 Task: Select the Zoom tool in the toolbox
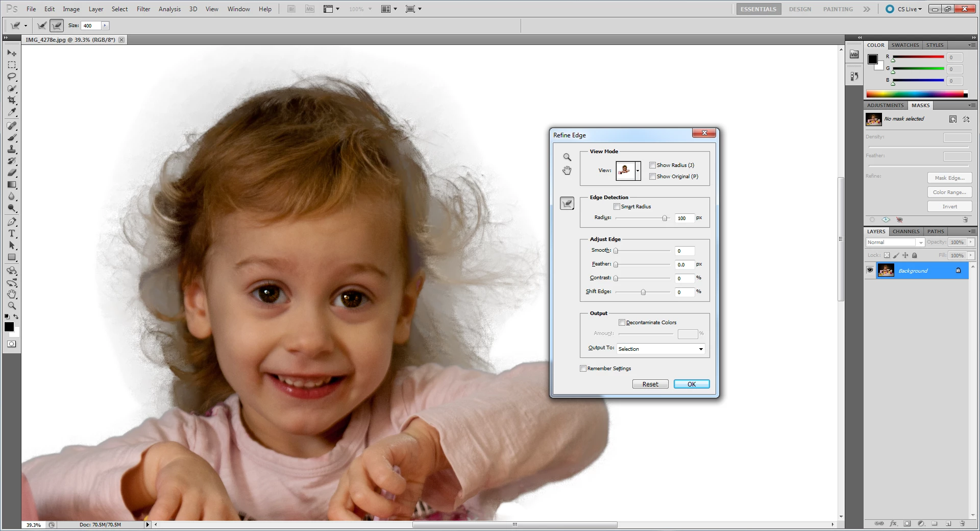12,306
